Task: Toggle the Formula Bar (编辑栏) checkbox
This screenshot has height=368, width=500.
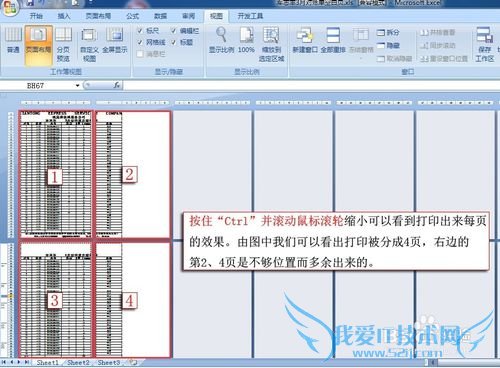Action: 174,31
